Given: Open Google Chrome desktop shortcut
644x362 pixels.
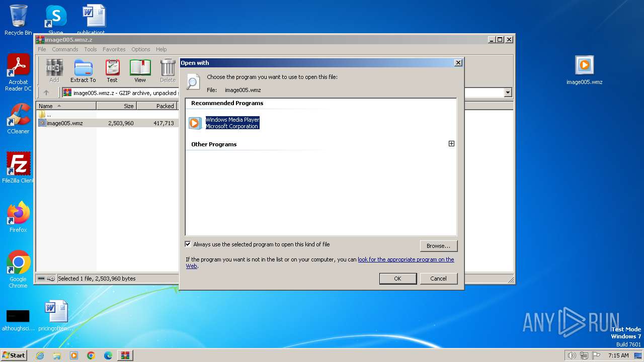Looking at the screenshot, I should coord(18,269).
